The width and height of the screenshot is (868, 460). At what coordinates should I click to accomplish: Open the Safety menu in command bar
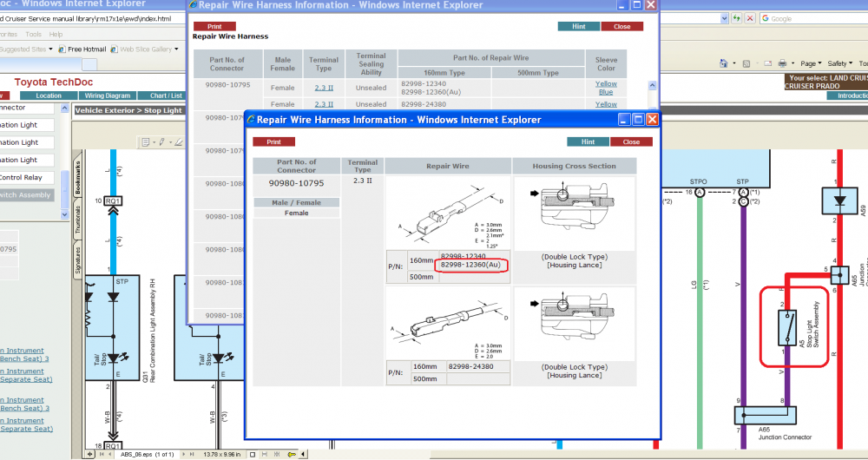[x=839, y=63]
